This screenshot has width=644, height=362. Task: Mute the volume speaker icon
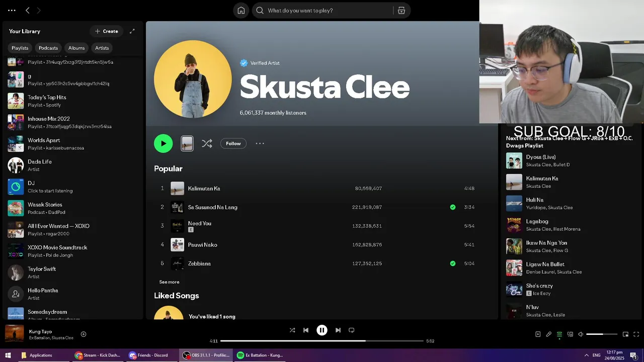click(x=581, y=334)
